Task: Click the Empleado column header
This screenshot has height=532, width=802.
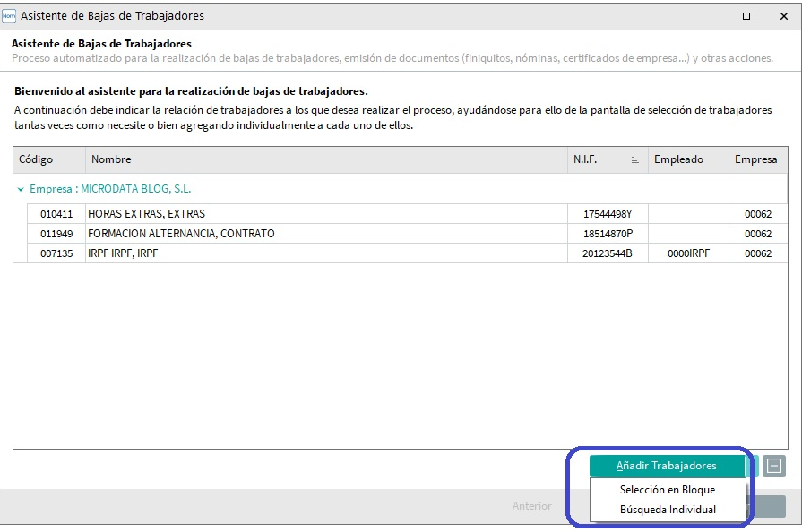Action: point(688,160)
